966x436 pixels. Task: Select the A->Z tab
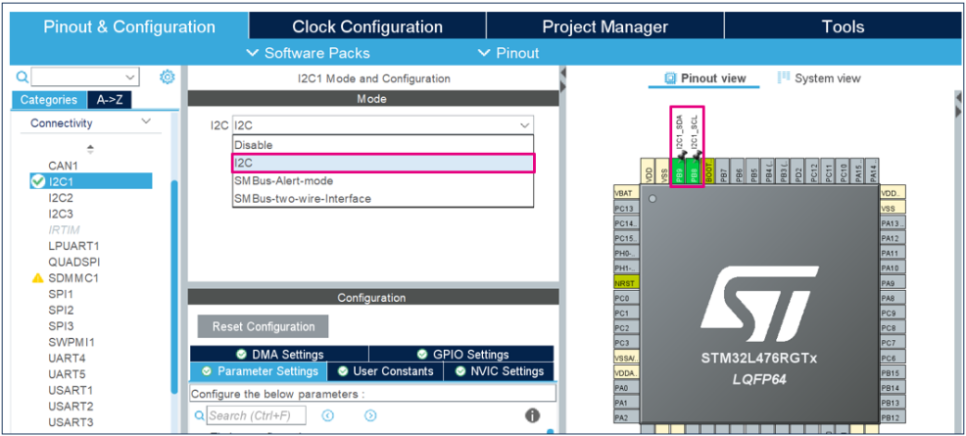[x=110, y=100]
